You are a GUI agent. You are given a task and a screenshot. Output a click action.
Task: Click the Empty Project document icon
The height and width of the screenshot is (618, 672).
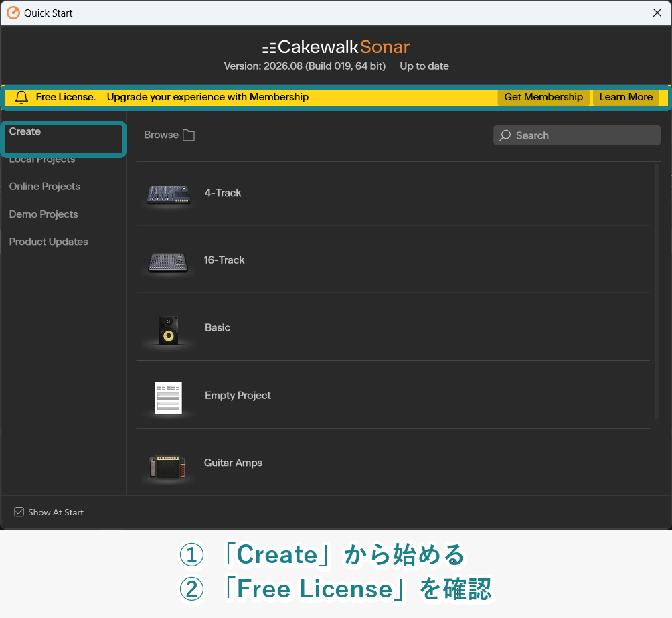click(x=169, y=398)
